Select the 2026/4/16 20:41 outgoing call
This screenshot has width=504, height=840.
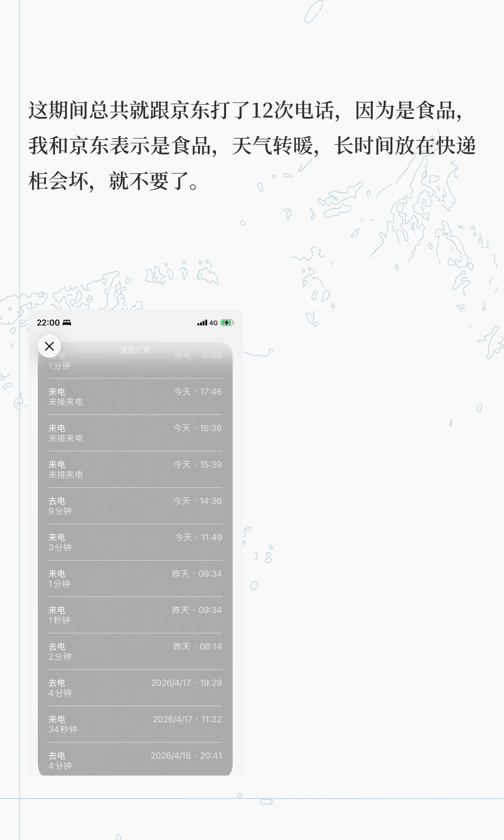click(x=135, y=760)
